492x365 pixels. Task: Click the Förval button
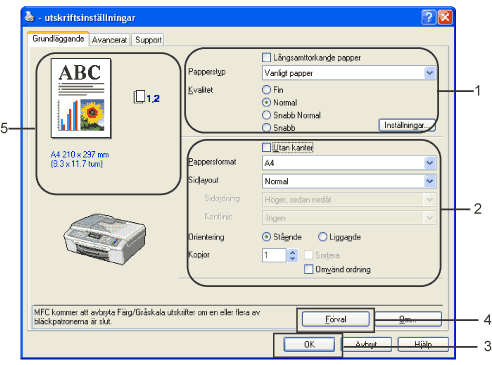pyautogui.click(x=336, y=319)
